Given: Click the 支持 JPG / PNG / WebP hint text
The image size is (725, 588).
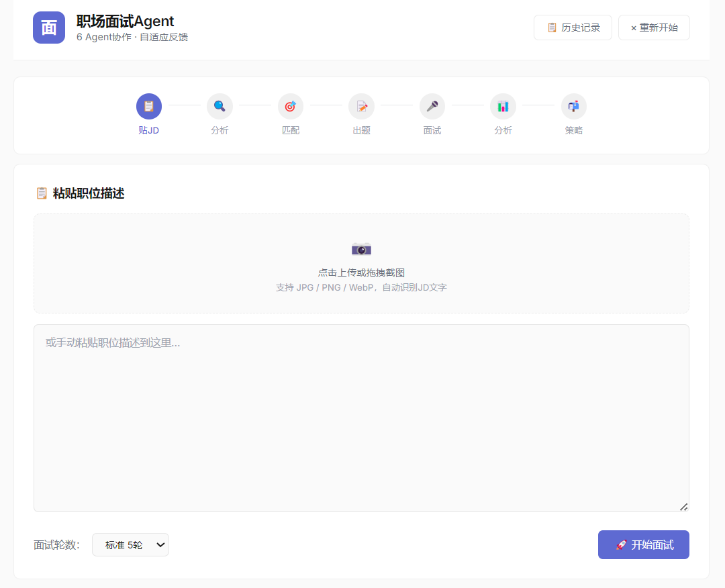Looking at the screenshot, I should pos(362,287).
